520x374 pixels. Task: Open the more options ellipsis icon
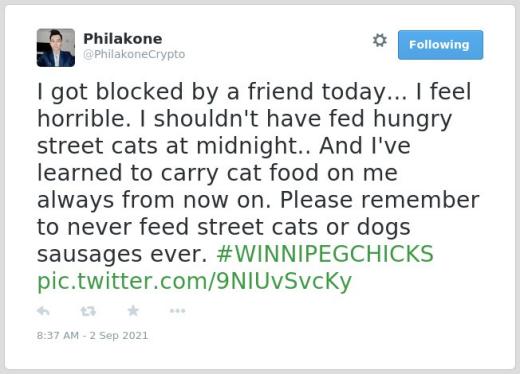[177, 311]
